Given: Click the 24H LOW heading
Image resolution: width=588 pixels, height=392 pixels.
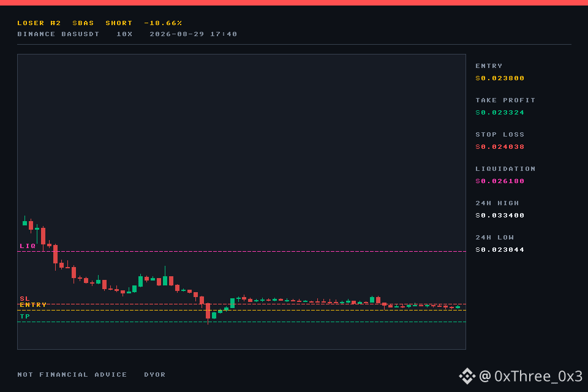Looking at the screenshot, I should tap(494, 238).
